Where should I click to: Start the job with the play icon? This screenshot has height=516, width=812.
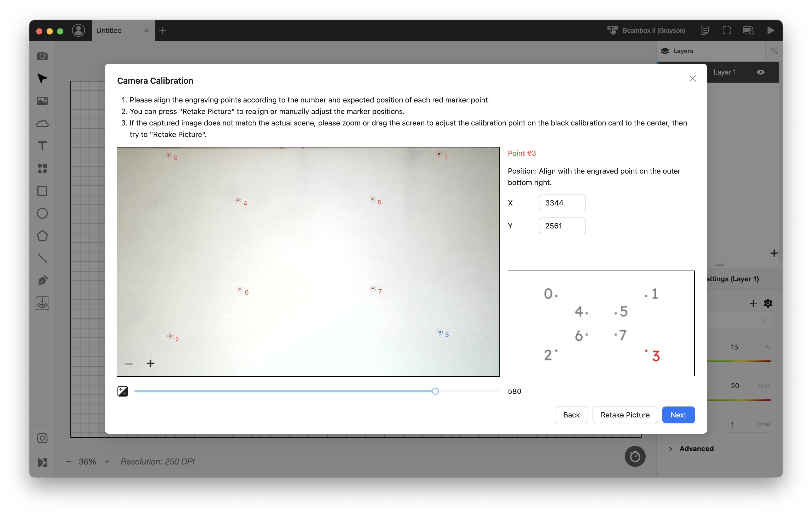click(770, 30)
